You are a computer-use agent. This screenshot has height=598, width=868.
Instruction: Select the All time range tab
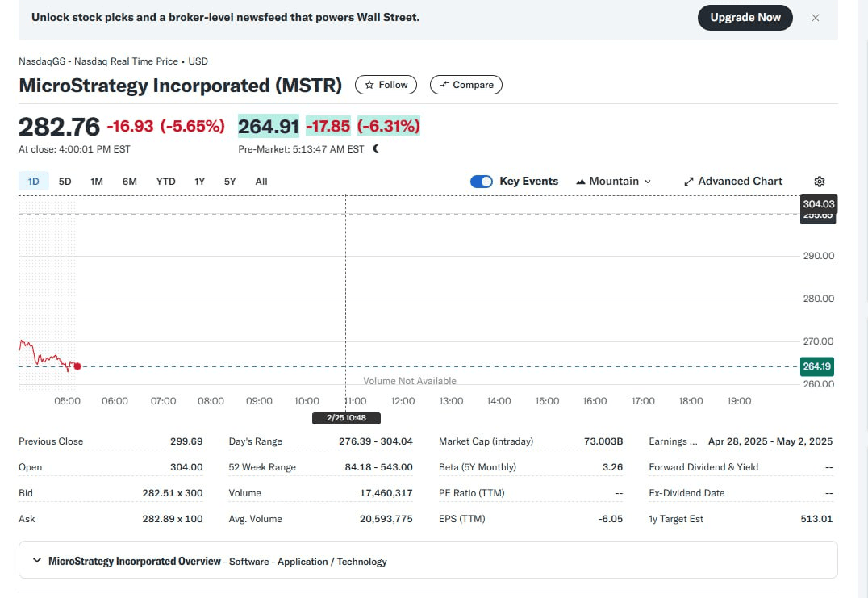tap(261, 182)
